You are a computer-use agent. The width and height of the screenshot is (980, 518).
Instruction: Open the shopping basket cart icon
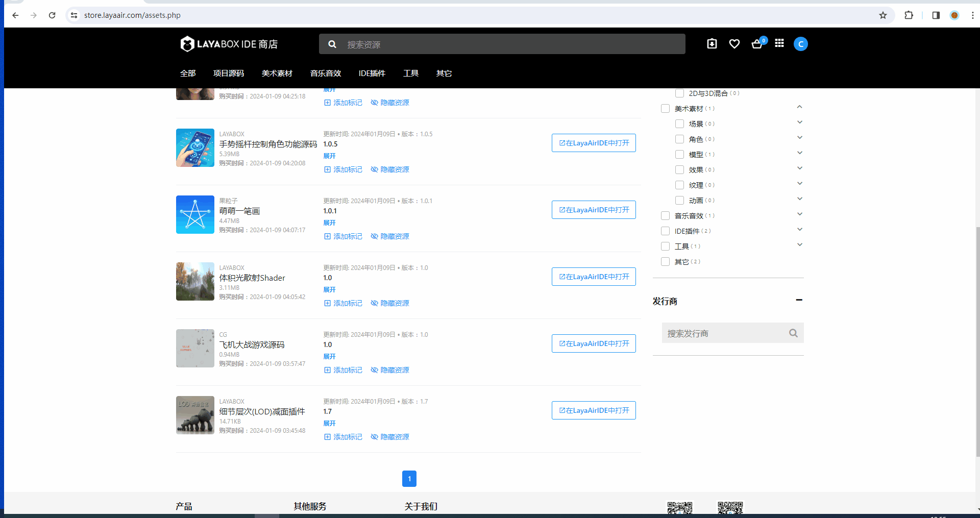click(757, 44)
